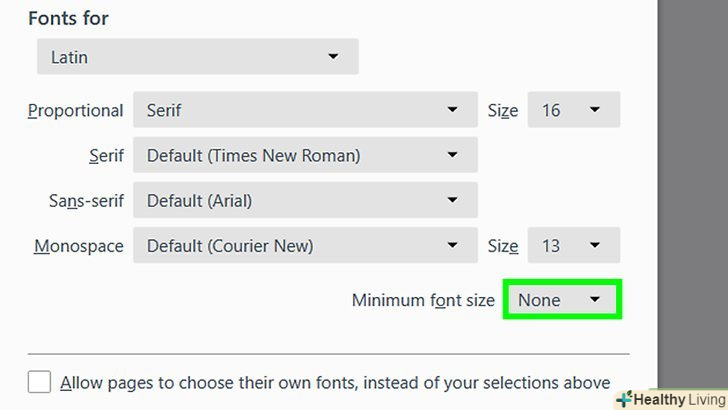Click the Minimum font size label
The image size is (728, 410).
point(423,300)
